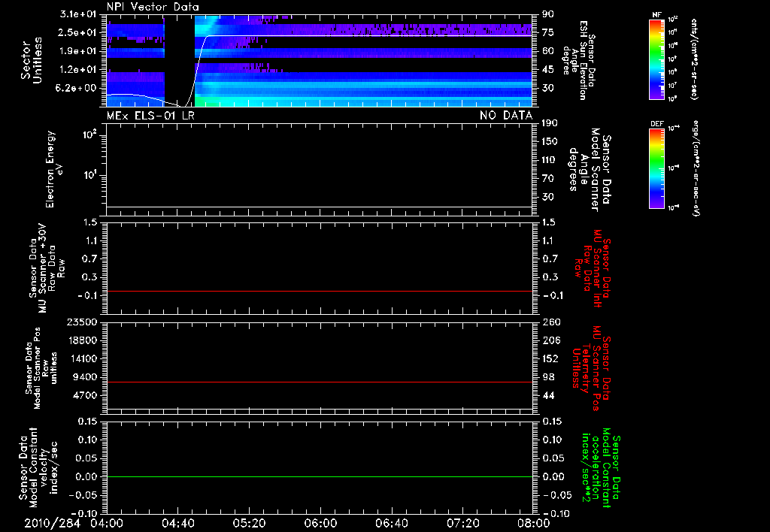Click the 04:00 time tick label
The height and width of the screenshot is (532, 770).
coord(107,523)
